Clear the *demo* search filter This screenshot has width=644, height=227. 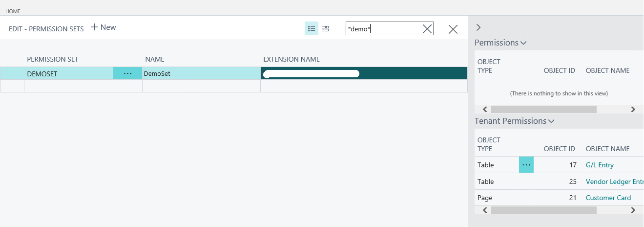click(x=427, y=29)
